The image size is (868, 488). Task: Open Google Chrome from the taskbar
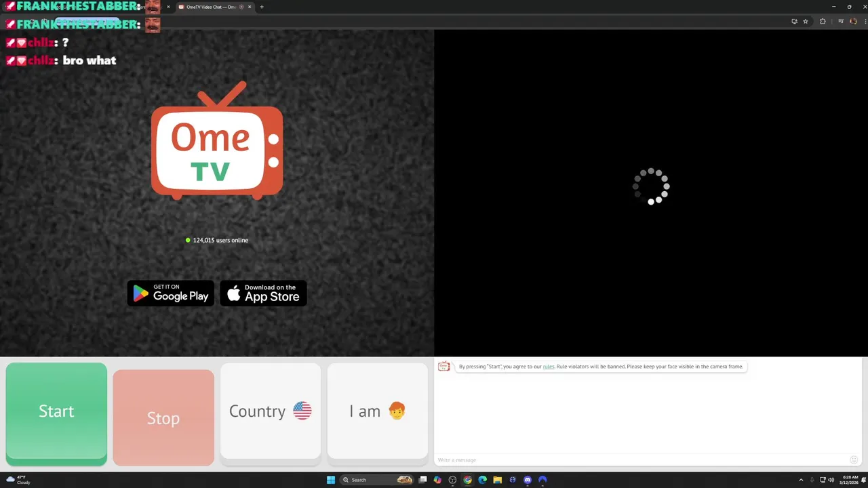(467, 480)
